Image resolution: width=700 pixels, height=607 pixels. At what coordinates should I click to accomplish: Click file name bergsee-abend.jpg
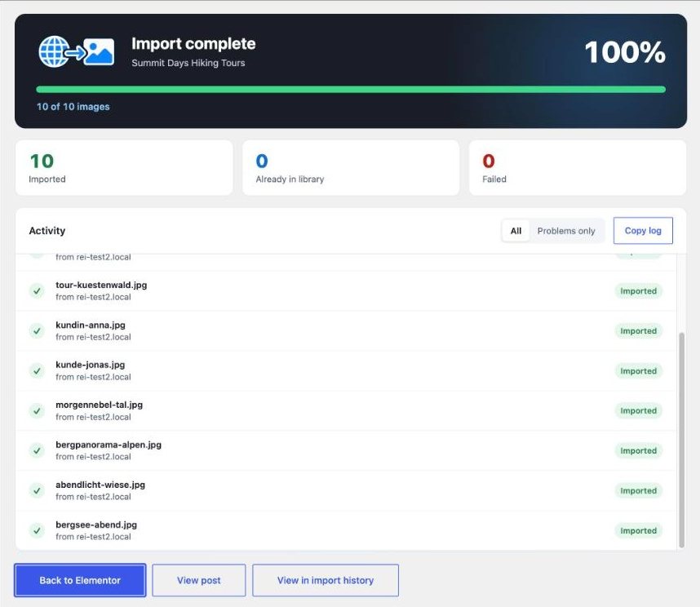[x=96, y=525]
